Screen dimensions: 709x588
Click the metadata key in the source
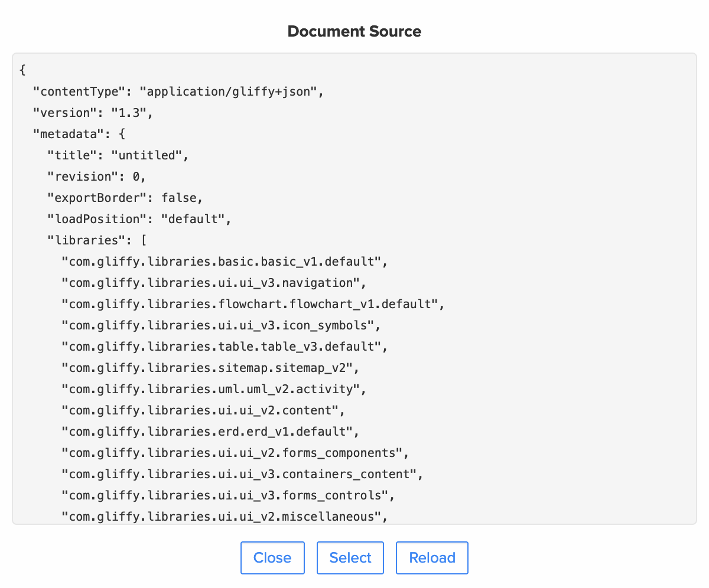[77, 133]
